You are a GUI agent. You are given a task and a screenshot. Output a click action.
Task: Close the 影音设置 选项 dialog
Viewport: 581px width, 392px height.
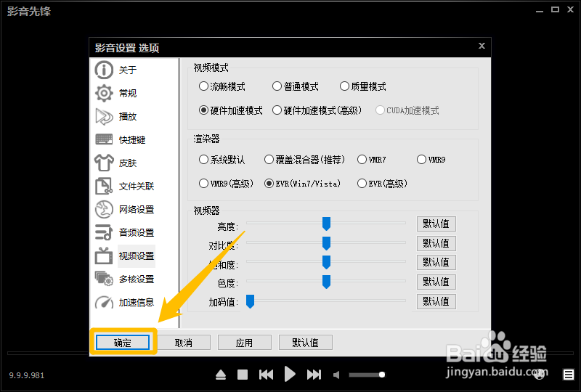coord(482,46)
